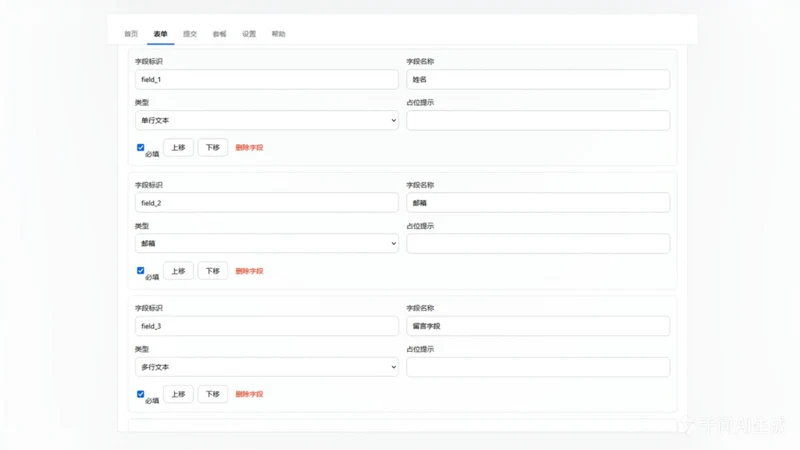Click the 字段名称 input containing 姓名
The height and width of the screenshot is (450, 800).
(538, 80)
